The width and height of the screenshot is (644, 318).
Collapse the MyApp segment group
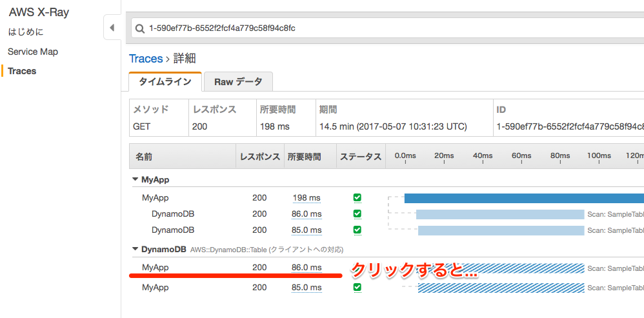click(x=135, y=179)
